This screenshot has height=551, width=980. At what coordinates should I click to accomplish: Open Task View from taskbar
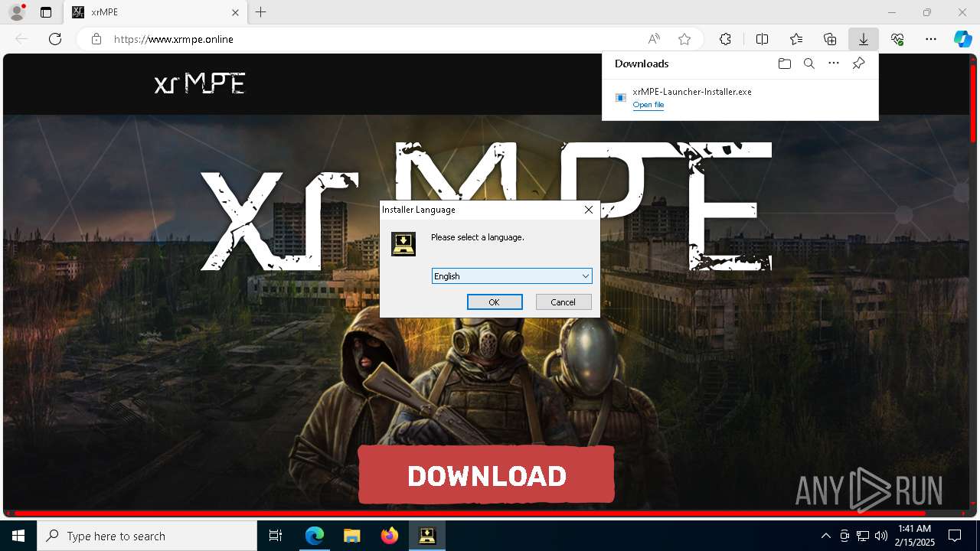276,536
